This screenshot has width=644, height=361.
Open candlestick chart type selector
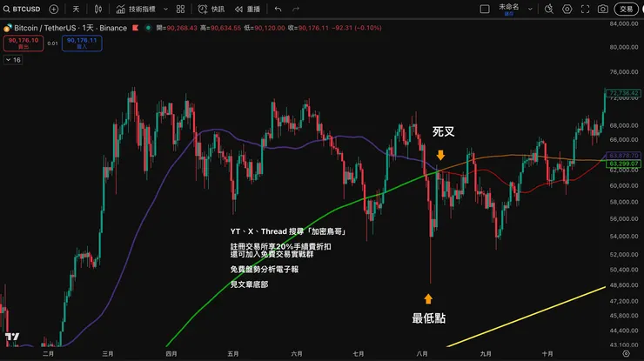tap(98, 9)
